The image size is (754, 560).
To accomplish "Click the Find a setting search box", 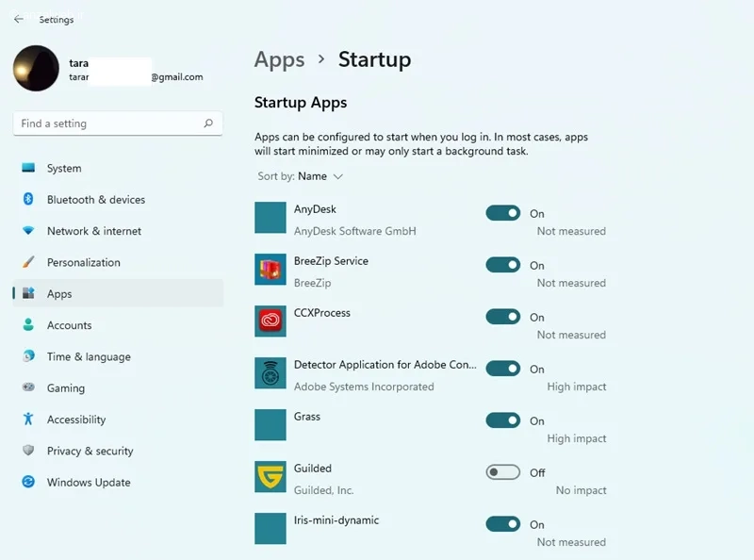I will click(108, 124).
